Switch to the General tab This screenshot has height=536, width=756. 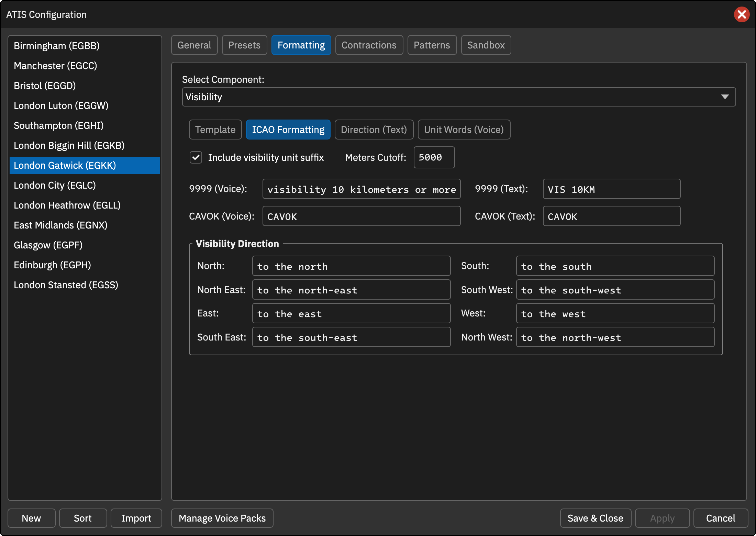(194, 45)
